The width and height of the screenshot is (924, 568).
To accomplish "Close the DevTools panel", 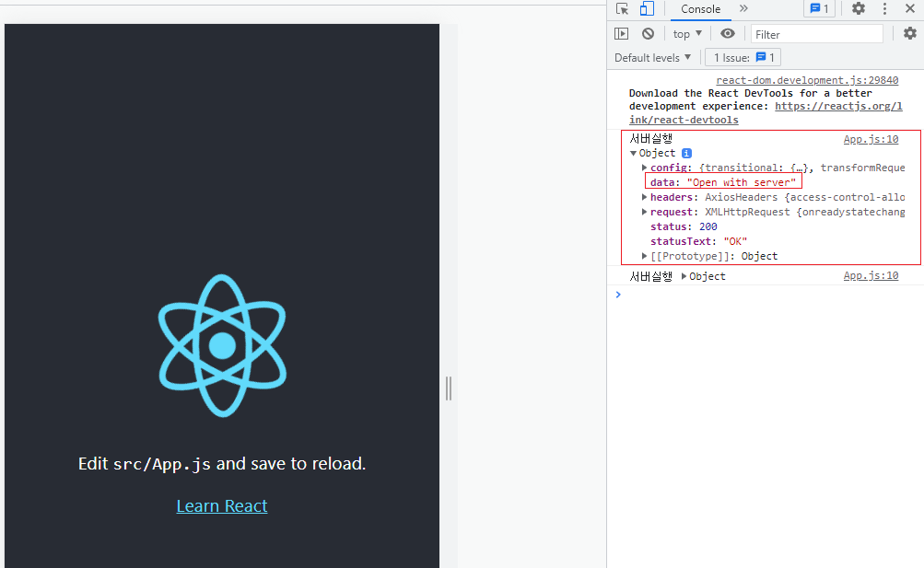I will (910, 9).
